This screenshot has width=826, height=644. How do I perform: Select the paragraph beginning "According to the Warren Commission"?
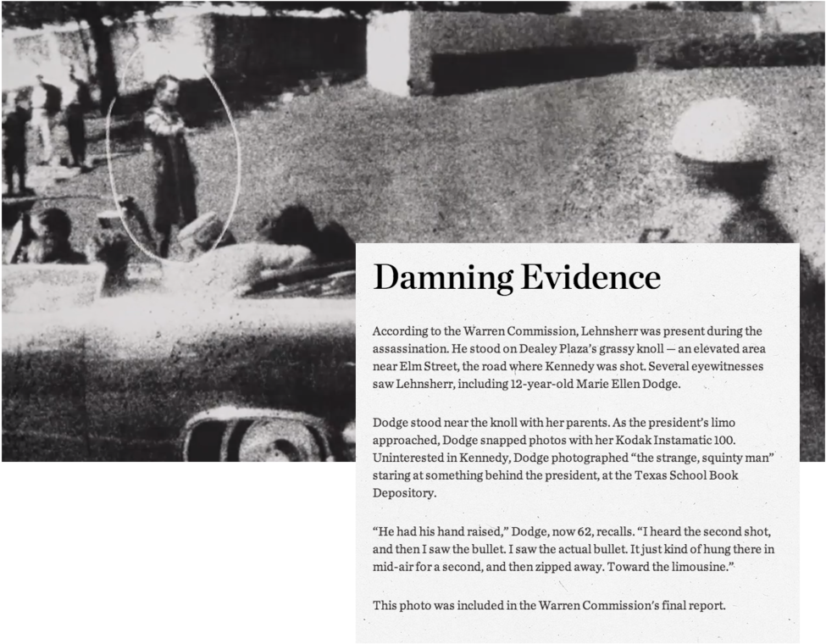point(567,357)
